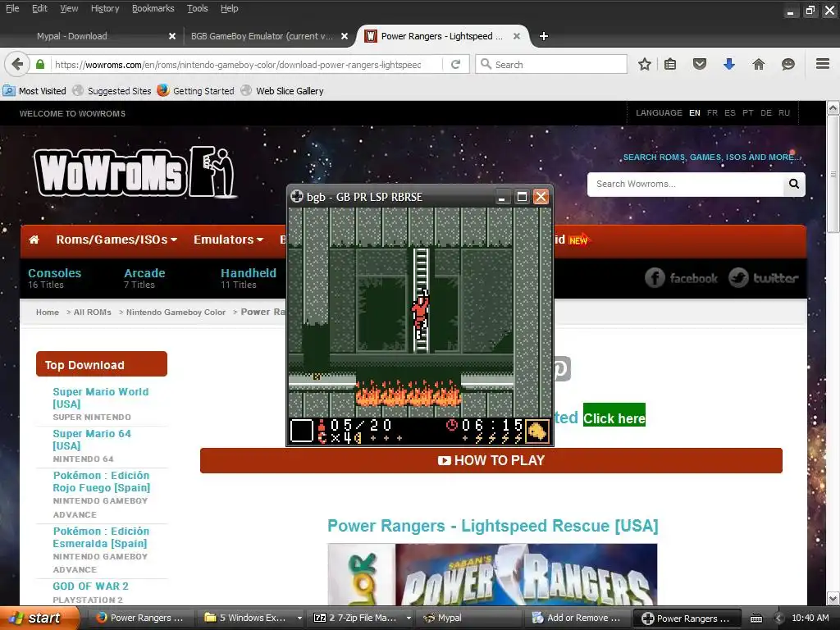Open the File menu
Screen dimensions: 840x630
coord(12,8)
